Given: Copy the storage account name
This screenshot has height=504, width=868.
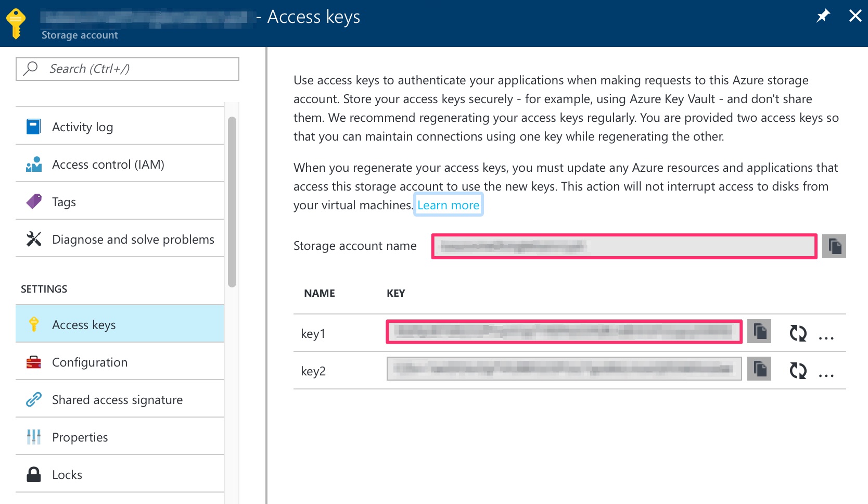Looking at the screenshot, I should pyautogui.click(x=835, y=246).
